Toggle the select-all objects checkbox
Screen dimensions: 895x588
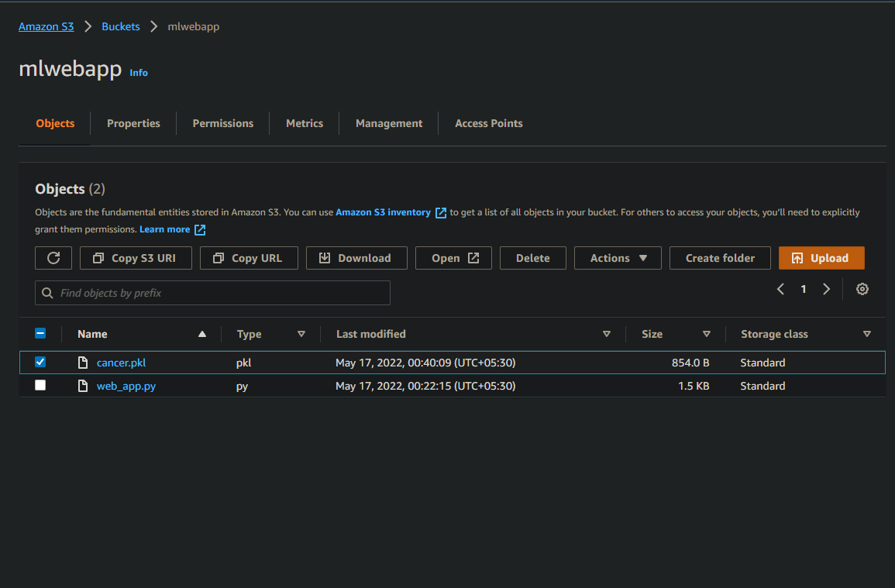coord(40,333)
